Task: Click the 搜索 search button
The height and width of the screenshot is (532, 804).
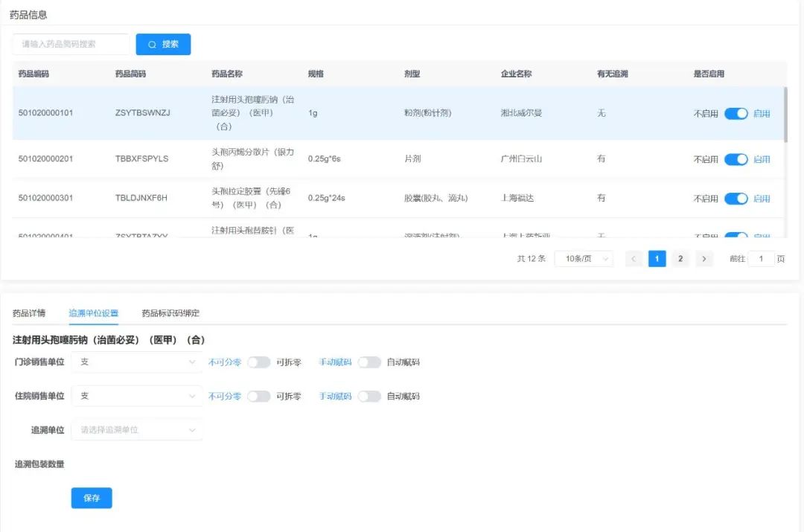Action: pos(163,44)
